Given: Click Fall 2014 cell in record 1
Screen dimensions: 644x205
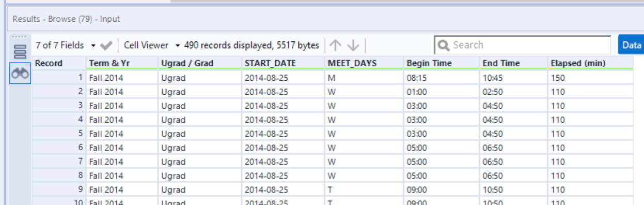Looking at the screenshot, I should [x=122, y=78].
